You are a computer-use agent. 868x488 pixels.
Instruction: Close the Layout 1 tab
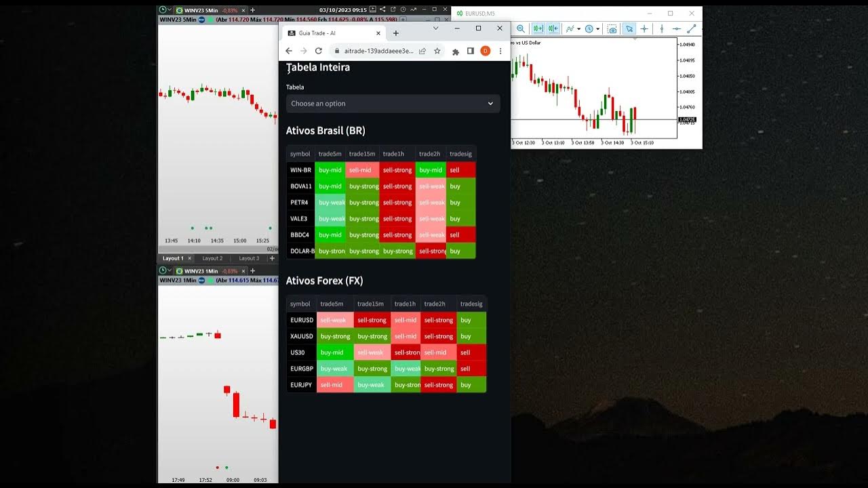pyautogui.click(x=190, y=258)
